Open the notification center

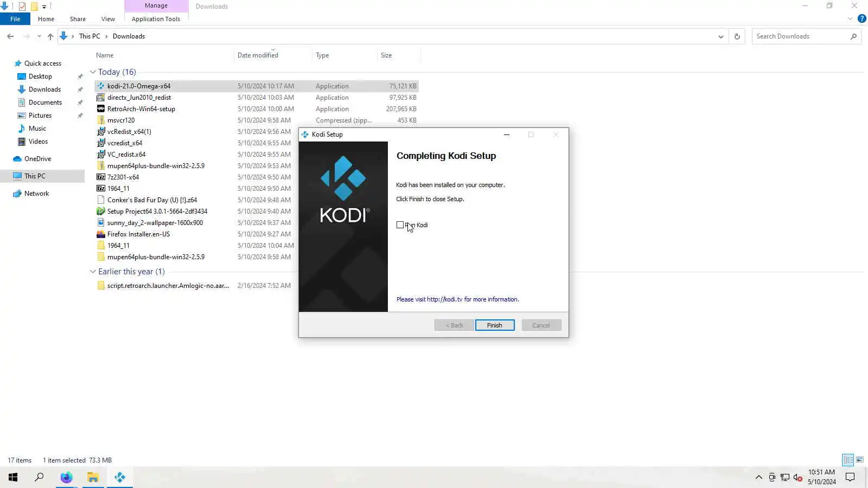click(x=851, y=478)
